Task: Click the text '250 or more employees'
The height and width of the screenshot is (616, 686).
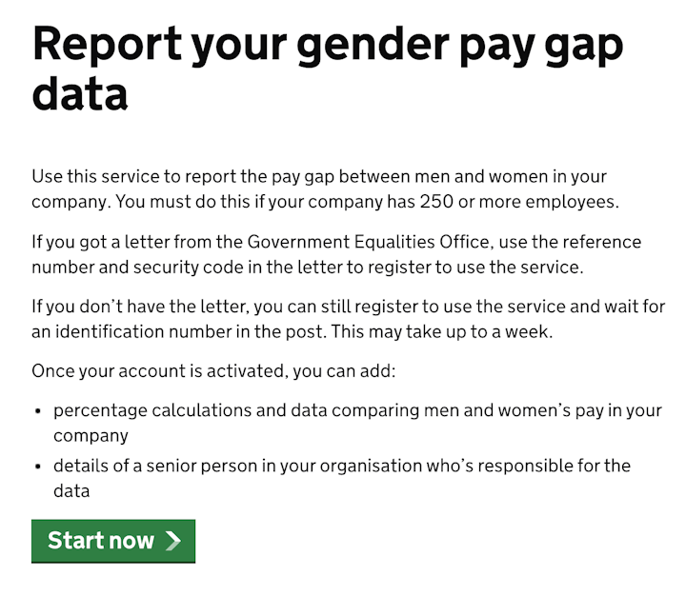Action: [x=518, y=202]
